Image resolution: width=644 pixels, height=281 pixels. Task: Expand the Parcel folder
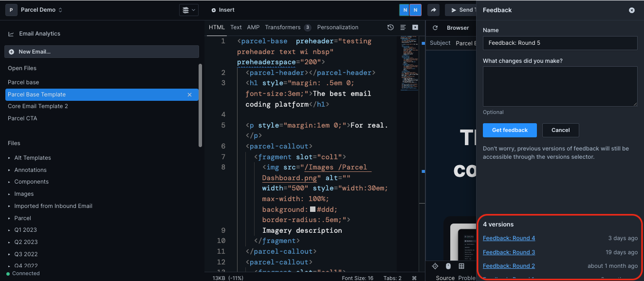(x=19, y=218)
